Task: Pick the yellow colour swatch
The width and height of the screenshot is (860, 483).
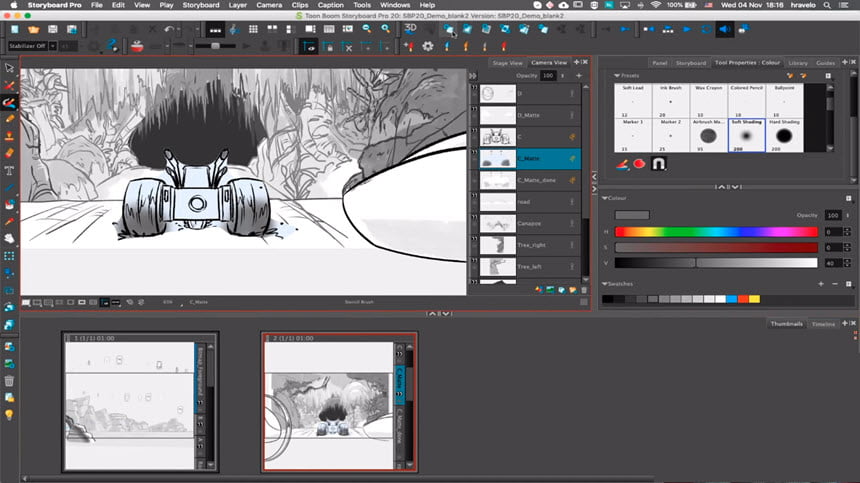Action: pyautogui.click(x=755, y=299)
